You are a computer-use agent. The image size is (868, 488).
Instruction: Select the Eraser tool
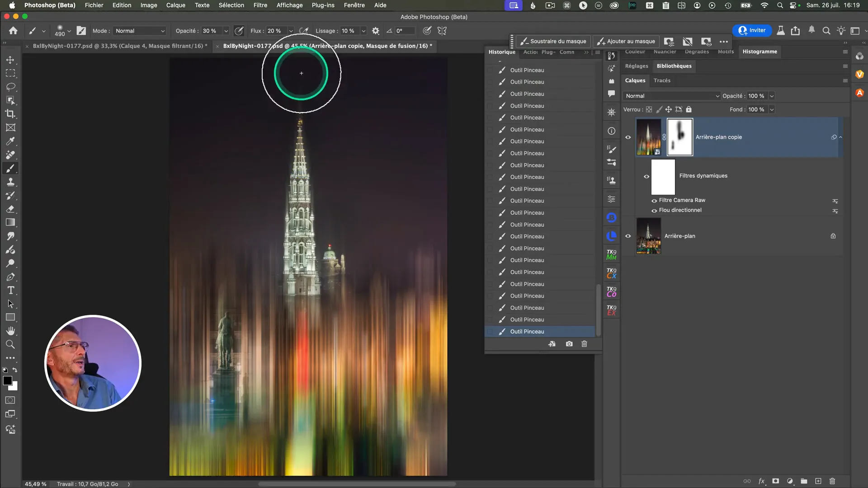coord(10,209)
